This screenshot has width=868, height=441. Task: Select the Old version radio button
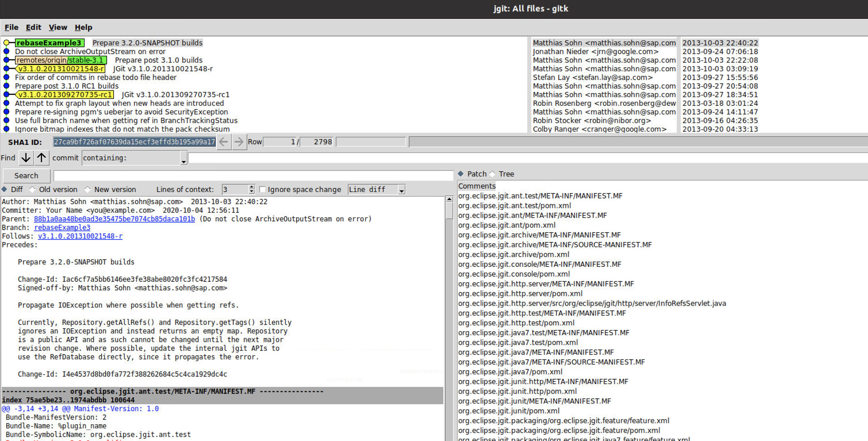pyautogui.click(x=32, y=189)
